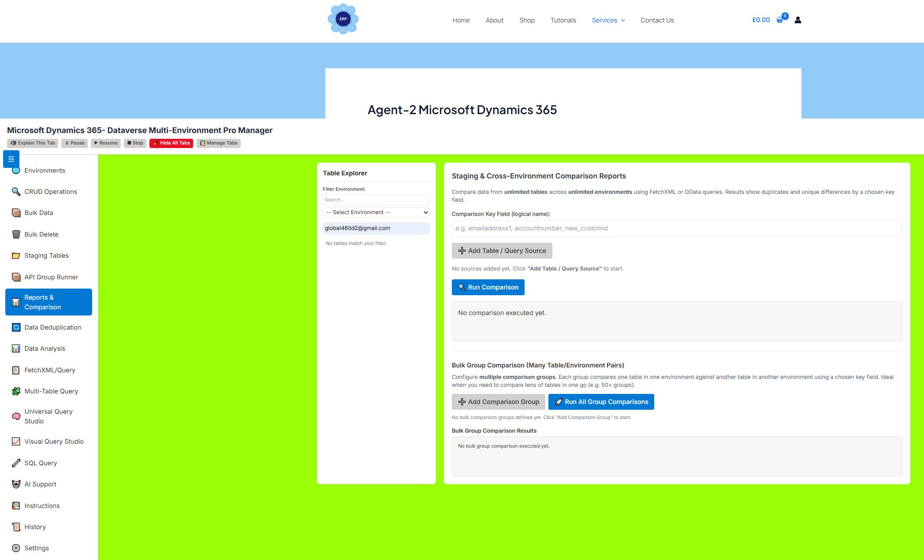
Task: Open Data Deduplication
Action: point(52,327)
